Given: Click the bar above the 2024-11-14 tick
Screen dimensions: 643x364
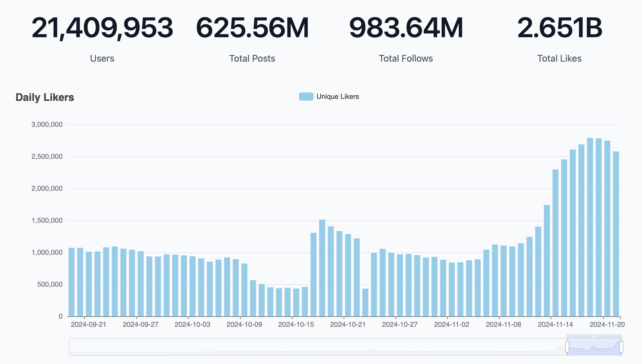Looking at the screenshot, I should (555, 243).
